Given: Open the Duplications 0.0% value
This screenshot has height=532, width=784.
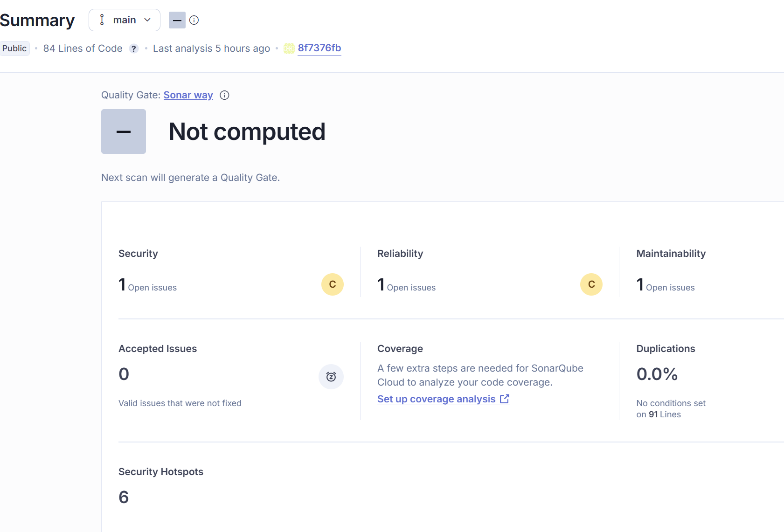Looking at the screenshot, I should click(657, 374).
